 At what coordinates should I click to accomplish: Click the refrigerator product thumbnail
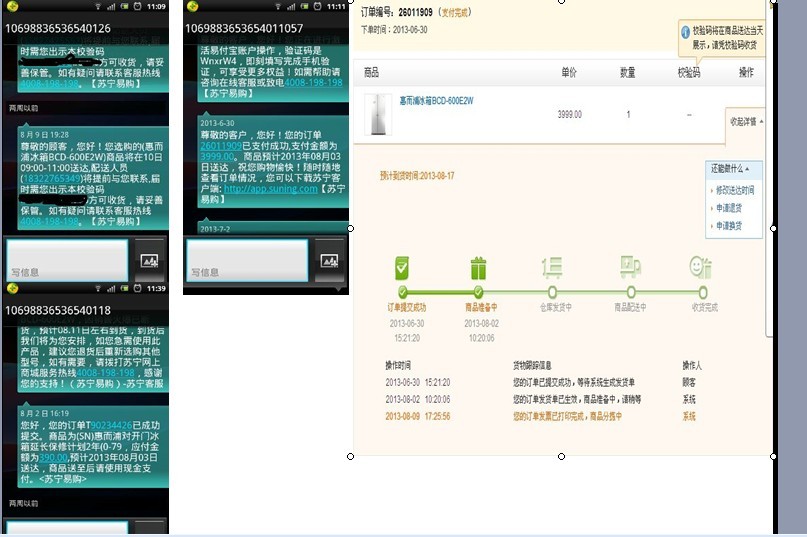coord(378,114)
